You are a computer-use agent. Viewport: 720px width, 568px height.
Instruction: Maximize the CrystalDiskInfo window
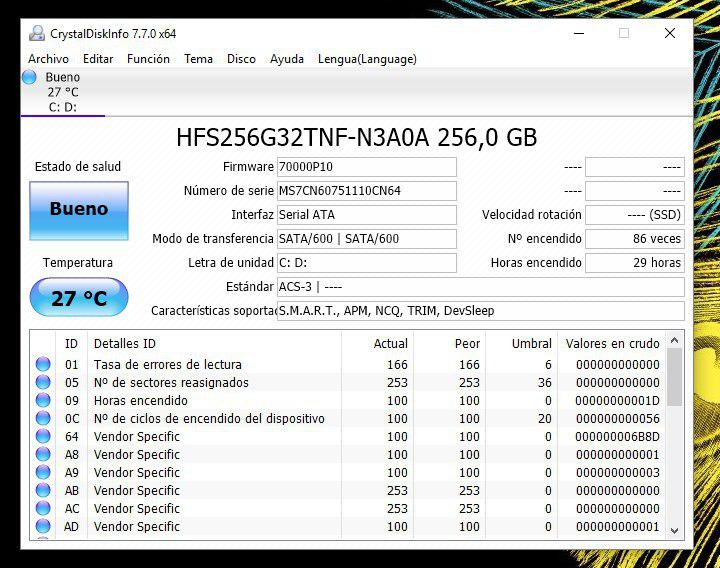624,33
